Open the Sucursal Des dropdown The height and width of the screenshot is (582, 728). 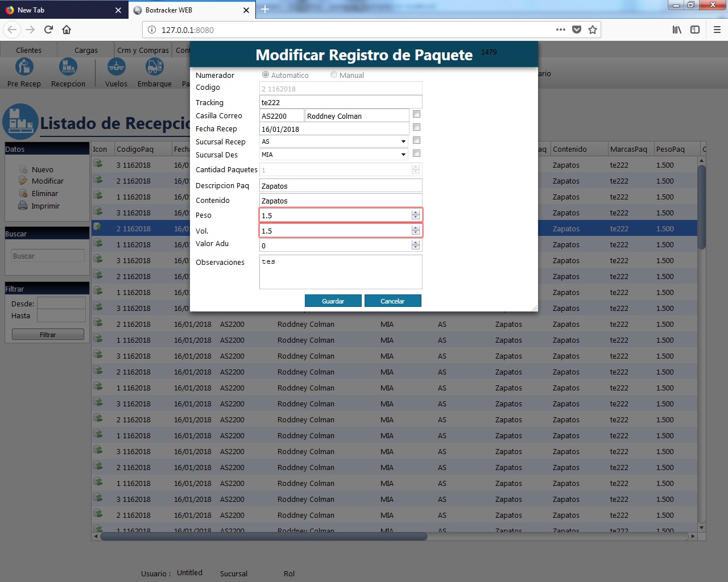(403, 155)
